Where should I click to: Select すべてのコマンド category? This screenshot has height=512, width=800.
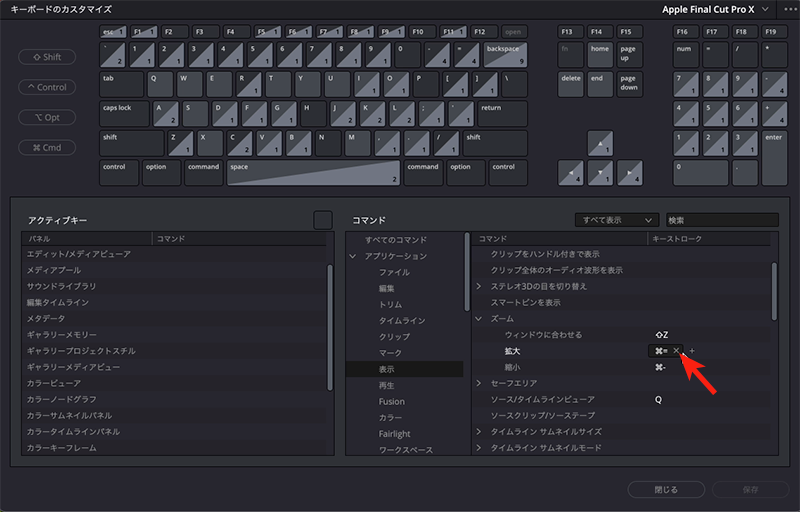pos(396,240)
